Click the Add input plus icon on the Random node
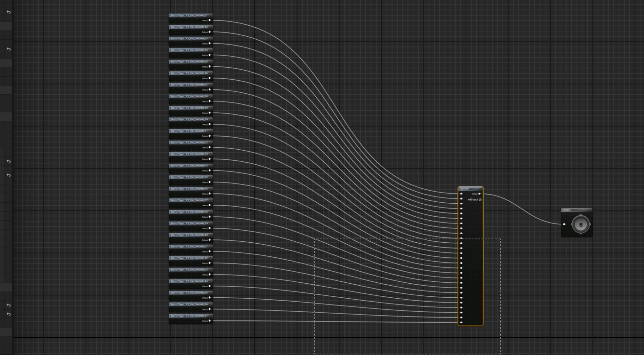644x355 pixels. tap(480, 200)
